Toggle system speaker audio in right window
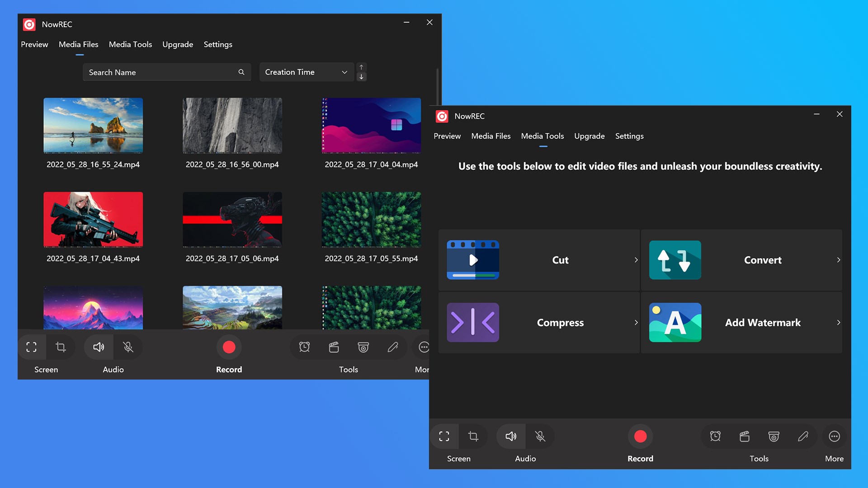The height and width of the screenshot is (488, 868). (x=511, y=436)
